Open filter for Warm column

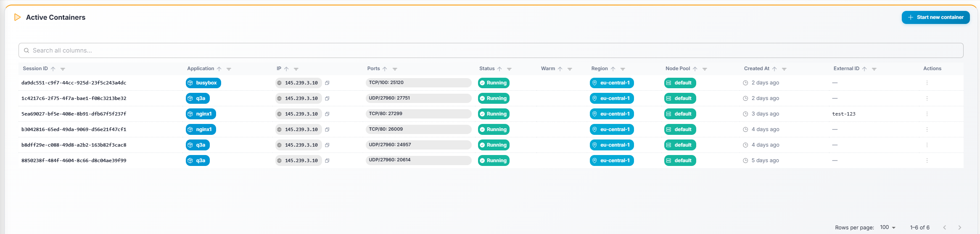(570, 69)
